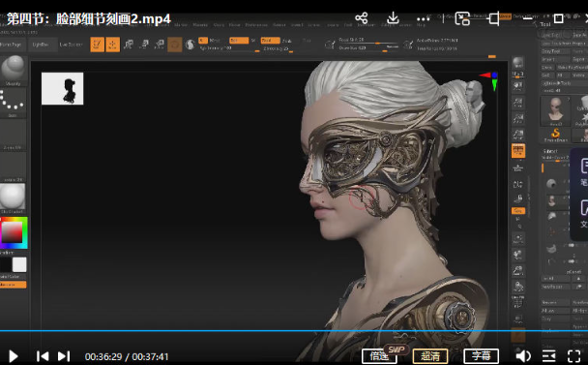The width and height of the screenshot is (588, 365).
Task: Toggle the orange Xyz rotation button
Action: [x=518, y=211]
